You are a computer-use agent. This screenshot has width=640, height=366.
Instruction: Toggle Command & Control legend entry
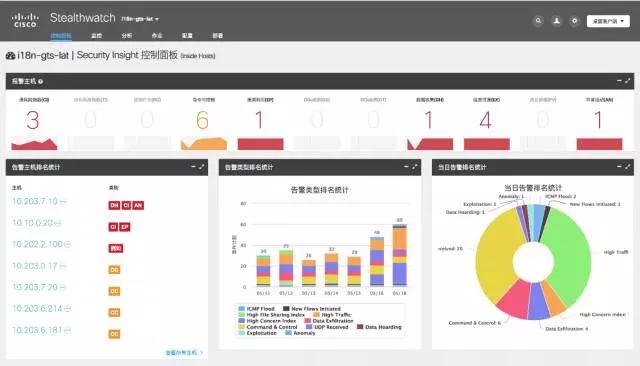tap(268, 327)
